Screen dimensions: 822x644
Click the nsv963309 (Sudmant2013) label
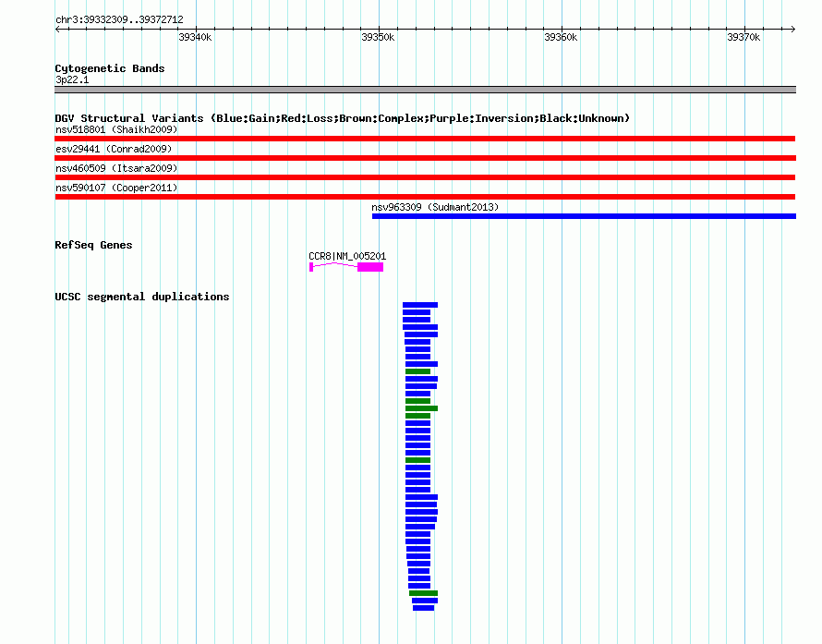click(435, 207)
